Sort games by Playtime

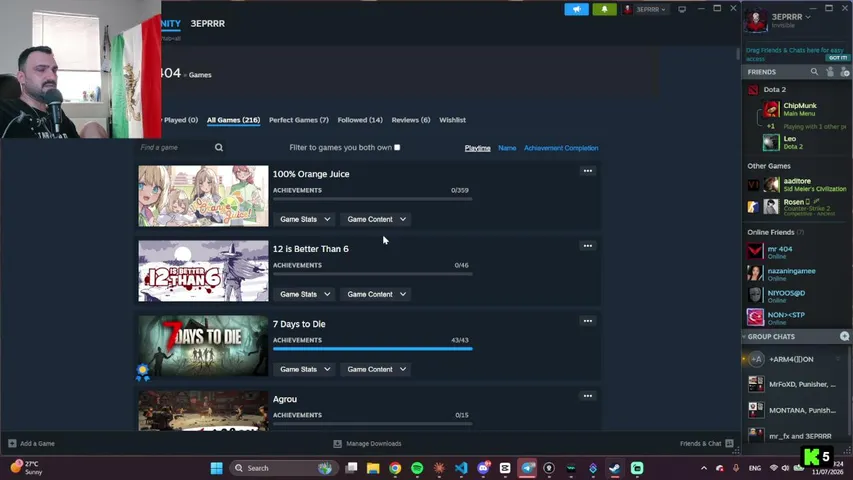(x=478, y=148)
